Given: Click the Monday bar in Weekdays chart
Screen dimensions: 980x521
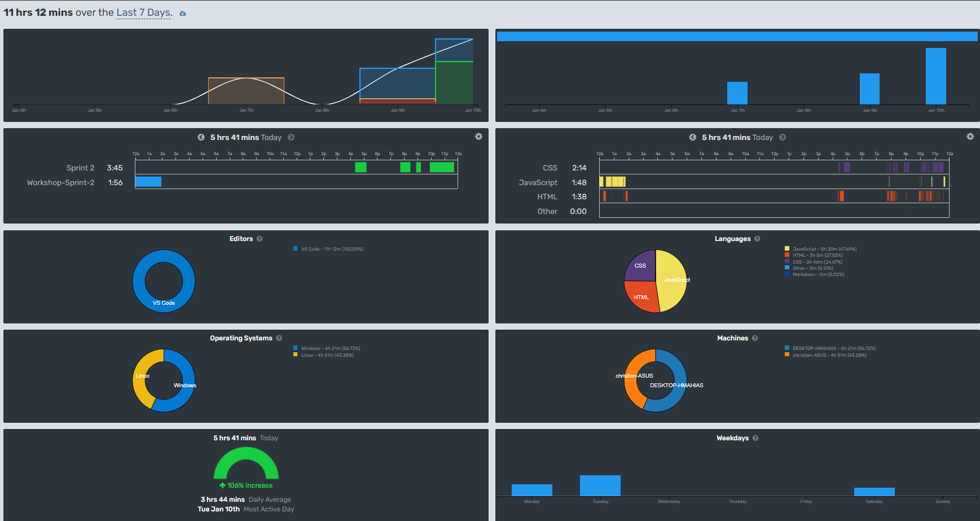Looking at the screenshot, I should pyautogui.click(x=532, y=490).
